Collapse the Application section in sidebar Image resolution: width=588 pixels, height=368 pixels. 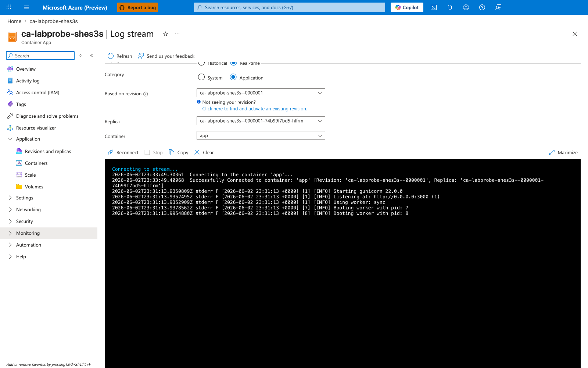tap(10, 139)
